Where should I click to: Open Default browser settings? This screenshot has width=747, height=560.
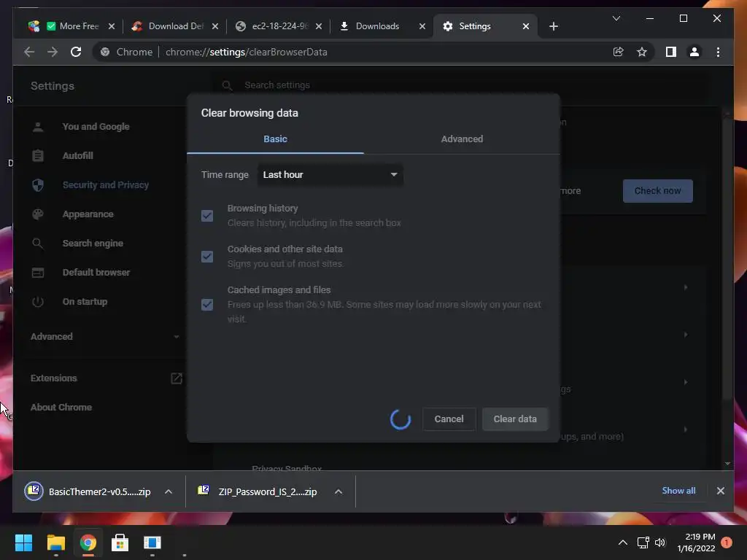click(96, 273)
